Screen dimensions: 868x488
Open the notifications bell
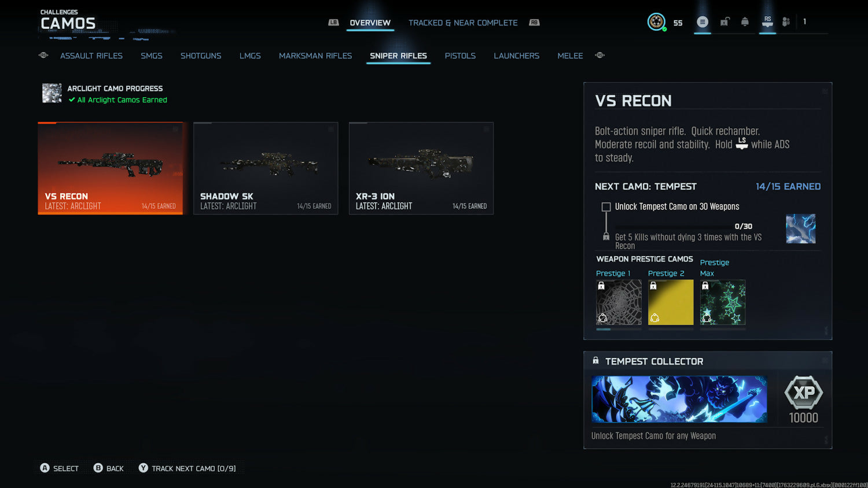pyautogui.click(x=745, y=22)
